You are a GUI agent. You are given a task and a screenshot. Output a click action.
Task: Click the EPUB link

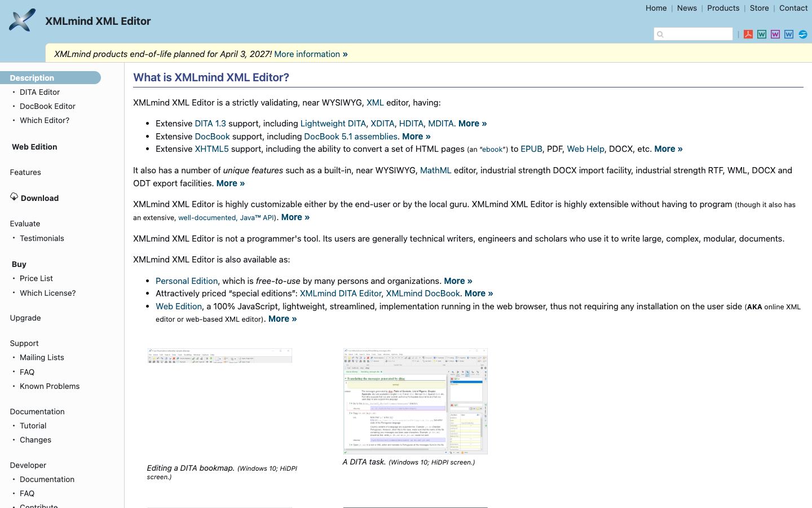click(x=531, y=149)
